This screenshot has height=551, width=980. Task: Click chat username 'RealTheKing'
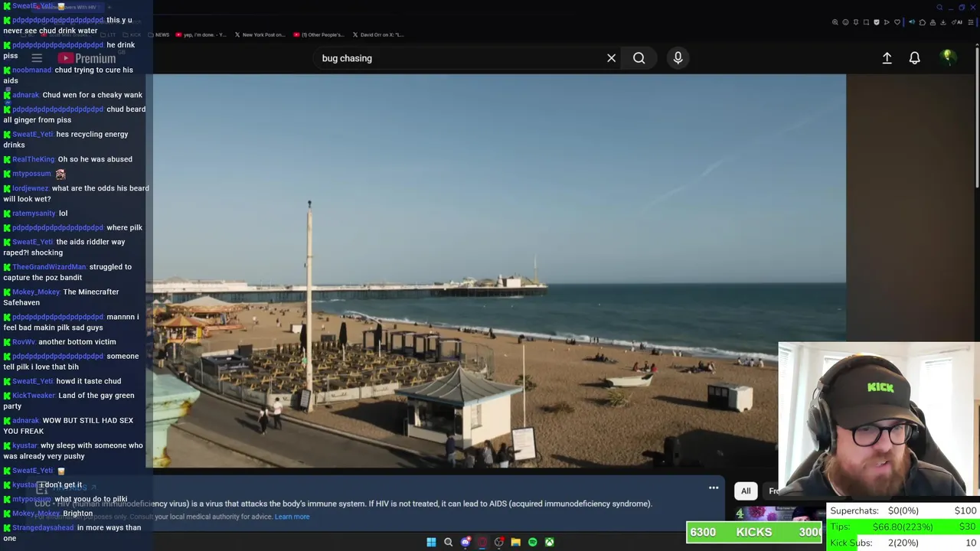[x=34, y=159]
